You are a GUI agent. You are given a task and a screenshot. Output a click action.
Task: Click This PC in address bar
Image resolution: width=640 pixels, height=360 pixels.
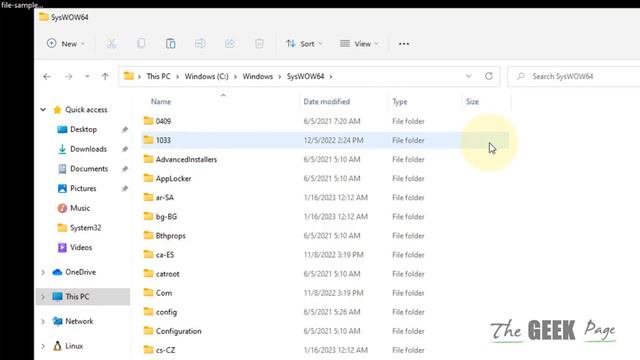tap(158, 76)
